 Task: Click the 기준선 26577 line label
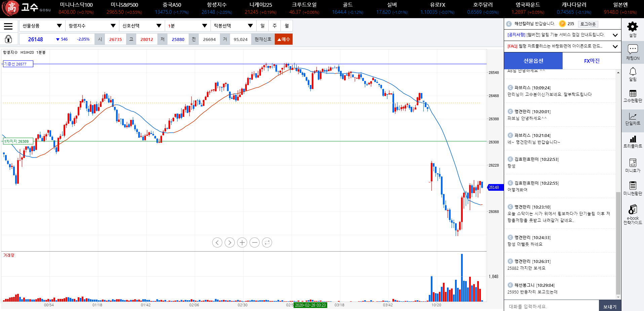pos(18,64)
